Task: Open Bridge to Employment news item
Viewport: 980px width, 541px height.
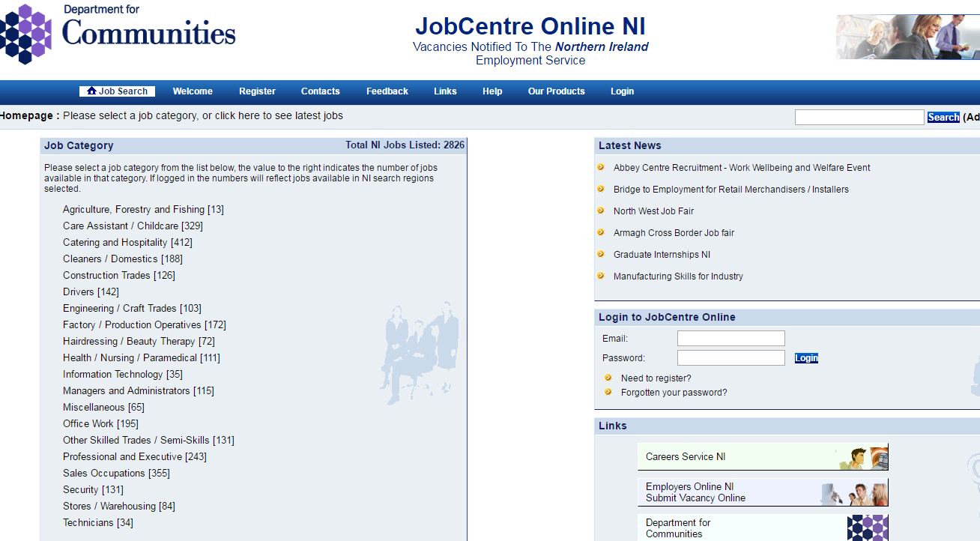Action: (731, 190)
